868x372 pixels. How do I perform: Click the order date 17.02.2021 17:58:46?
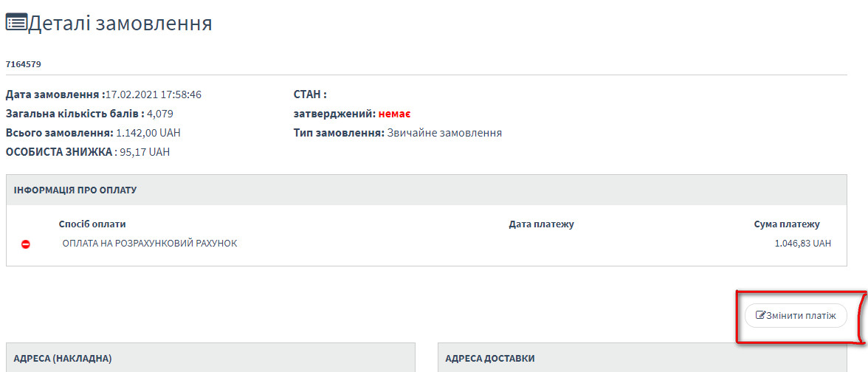click(154, 94)
